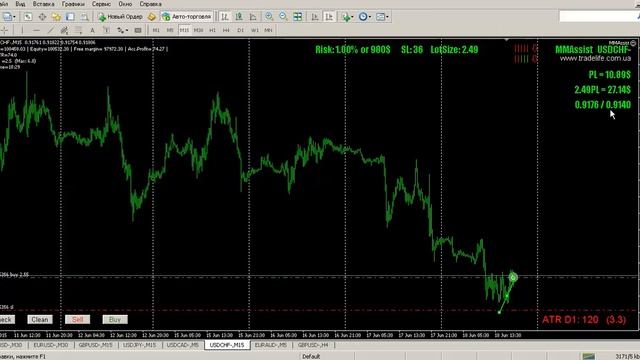The width and height of the screenshot is (640, 360).
Task: Click the LotSize: 2.49 label
Action: (454, 50)
